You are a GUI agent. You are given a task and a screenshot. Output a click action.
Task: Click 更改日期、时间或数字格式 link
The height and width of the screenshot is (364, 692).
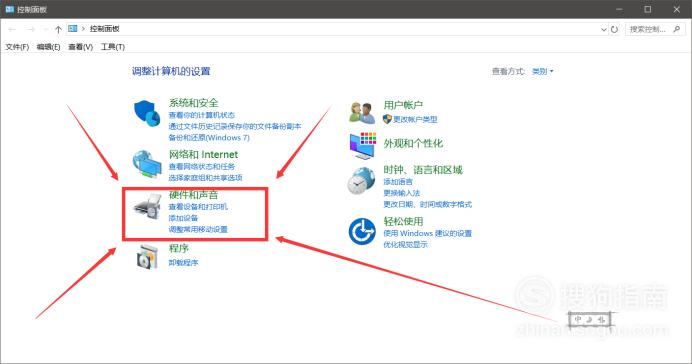pos(428,204)
